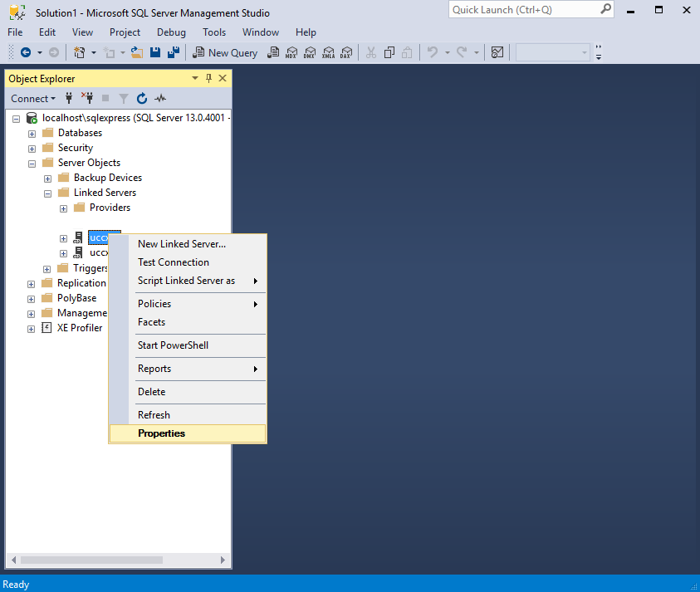Select Test Connection in the context menu

click(173, 262)
